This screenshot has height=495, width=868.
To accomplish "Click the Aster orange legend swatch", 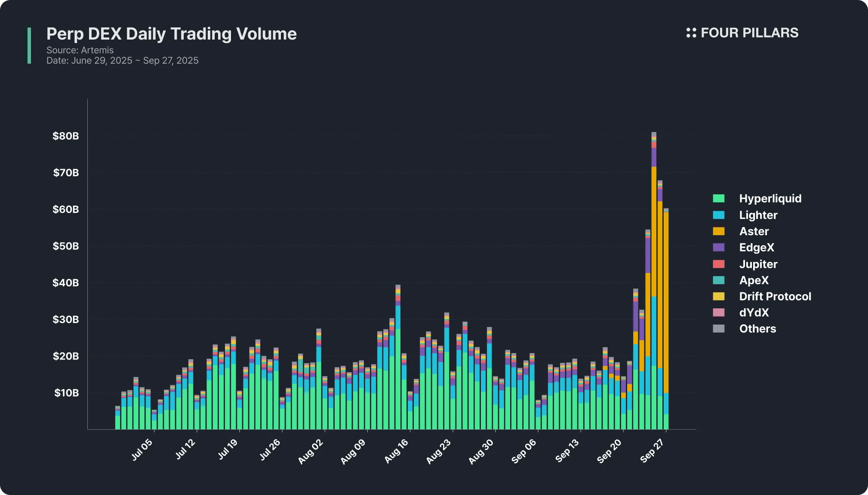I will pos(718,231).
